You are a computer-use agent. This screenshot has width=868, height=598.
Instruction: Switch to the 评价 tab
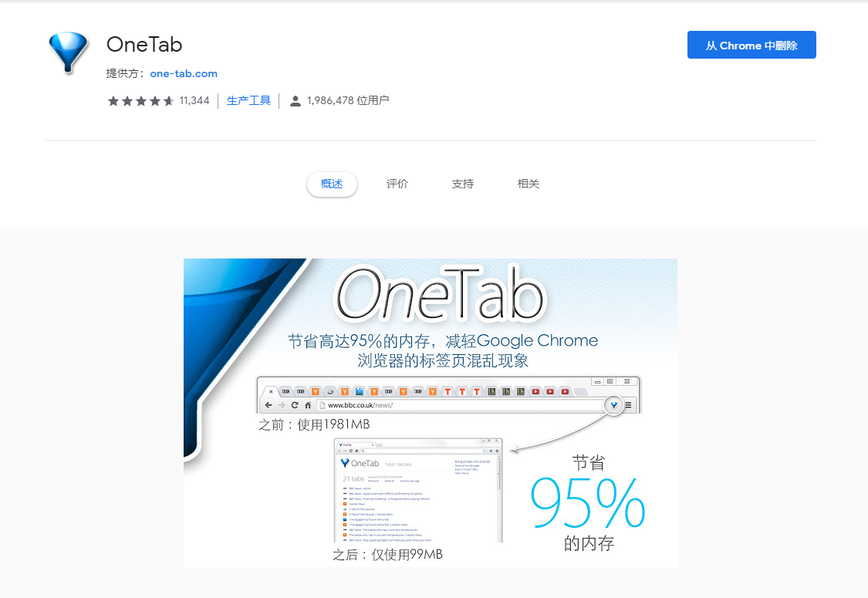click(x=397, y=184)
